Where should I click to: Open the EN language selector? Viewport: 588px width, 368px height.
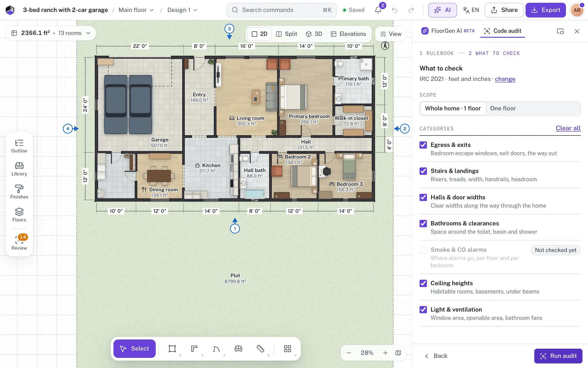pyautogui.click(x=471, y=10)
